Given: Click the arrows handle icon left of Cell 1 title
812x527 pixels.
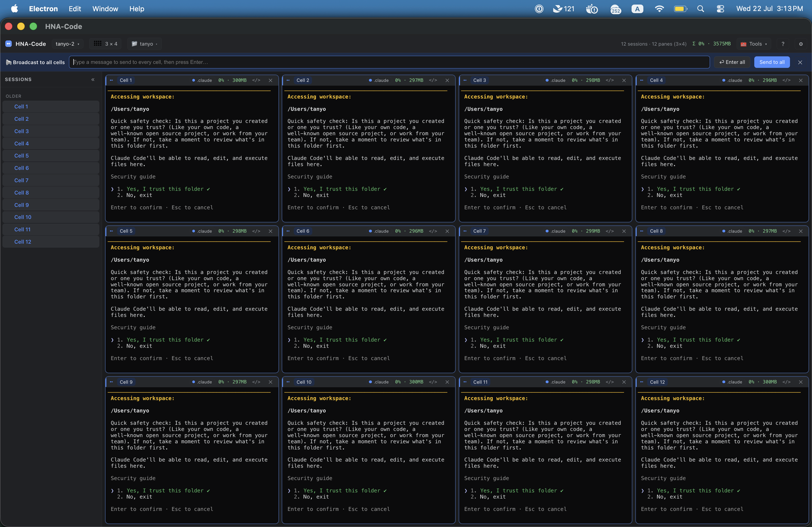Looking at the screenshot, I should pyautogui.click(x=111, y=80).
